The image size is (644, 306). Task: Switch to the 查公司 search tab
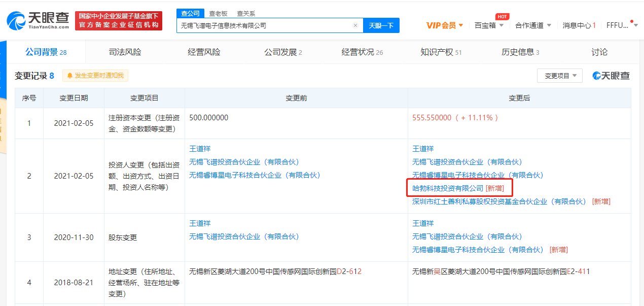point(191,13)
